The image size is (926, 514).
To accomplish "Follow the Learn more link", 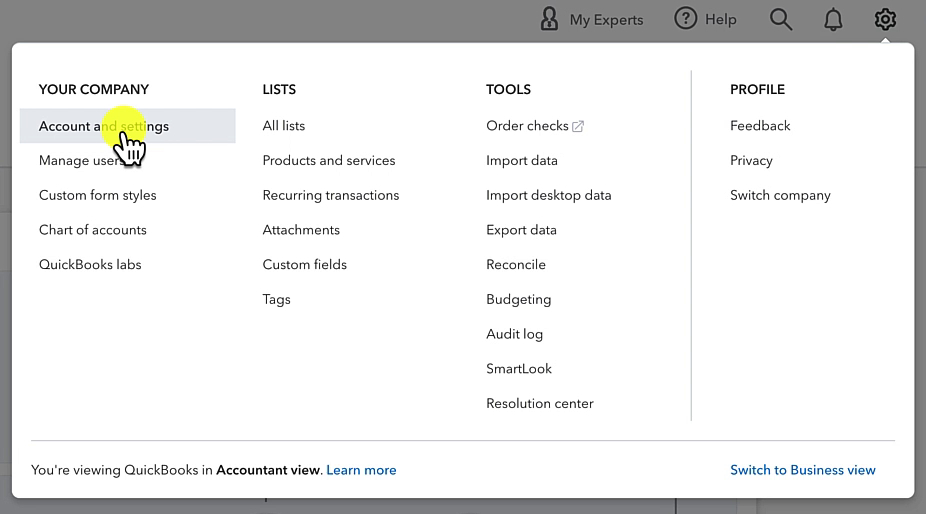I will click(361, 470).
